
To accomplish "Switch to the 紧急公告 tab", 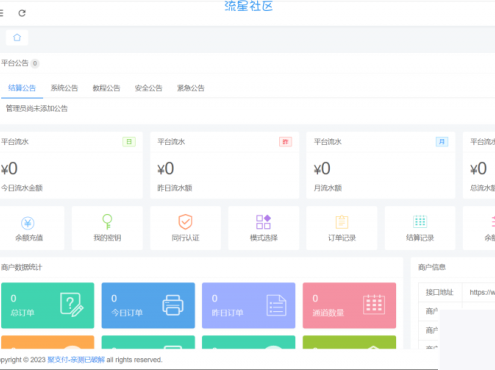I will [x=191, y=88].
